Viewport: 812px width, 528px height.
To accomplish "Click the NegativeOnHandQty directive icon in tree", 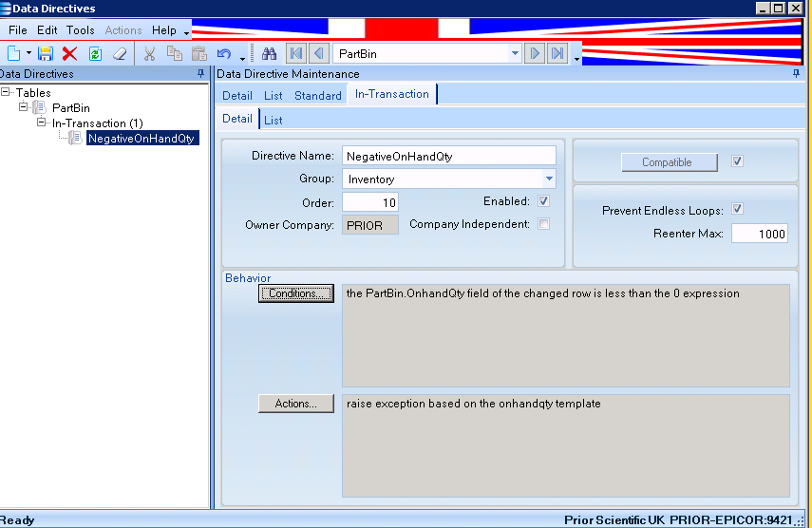I will [76, 138].
